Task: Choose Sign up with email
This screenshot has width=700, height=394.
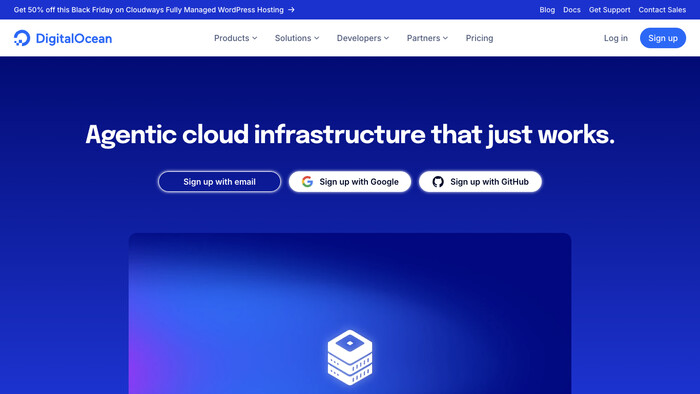Action: [219, 182]
